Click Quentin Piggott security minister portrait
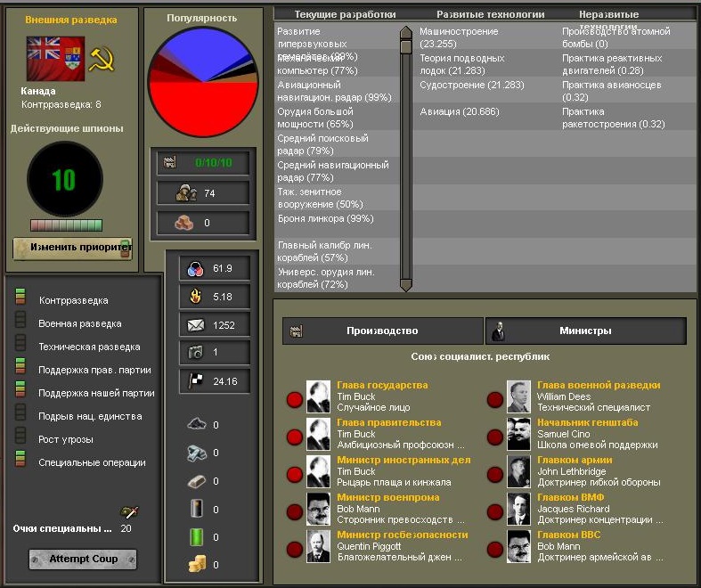701x588 pixels. click(x=318, y=546)
